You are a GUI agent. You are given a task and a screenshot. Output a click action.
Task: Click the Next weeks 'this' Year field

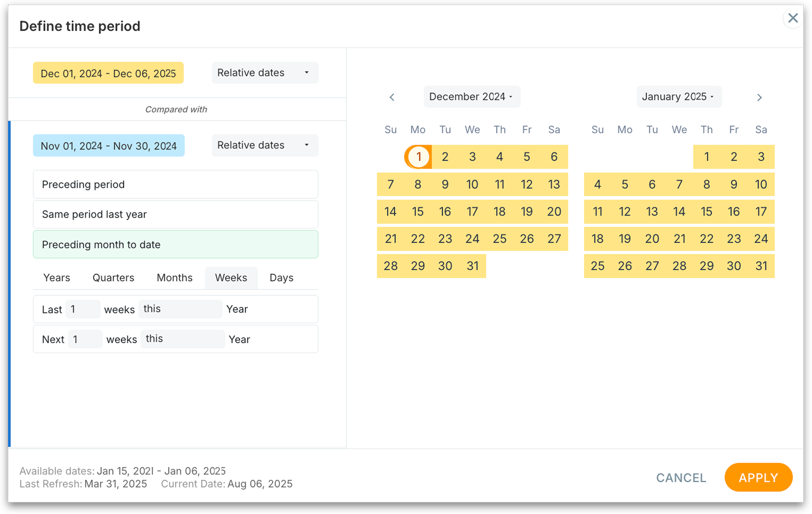point(182,339)
